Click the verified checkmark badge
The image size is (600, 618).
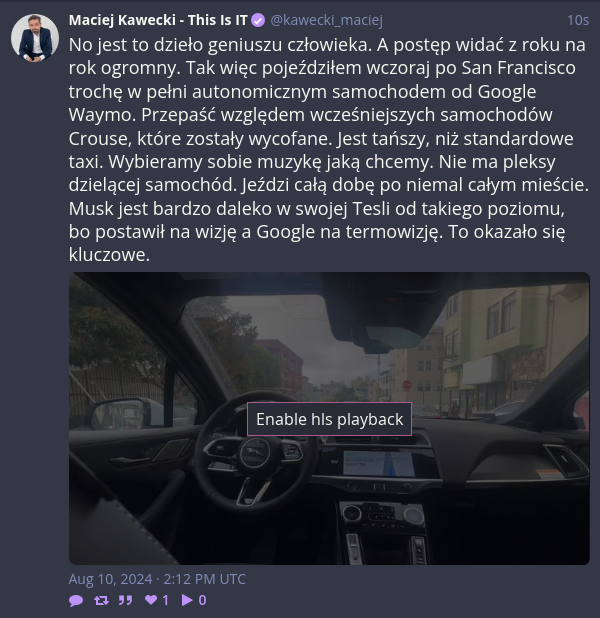click(x=258, y=20)
